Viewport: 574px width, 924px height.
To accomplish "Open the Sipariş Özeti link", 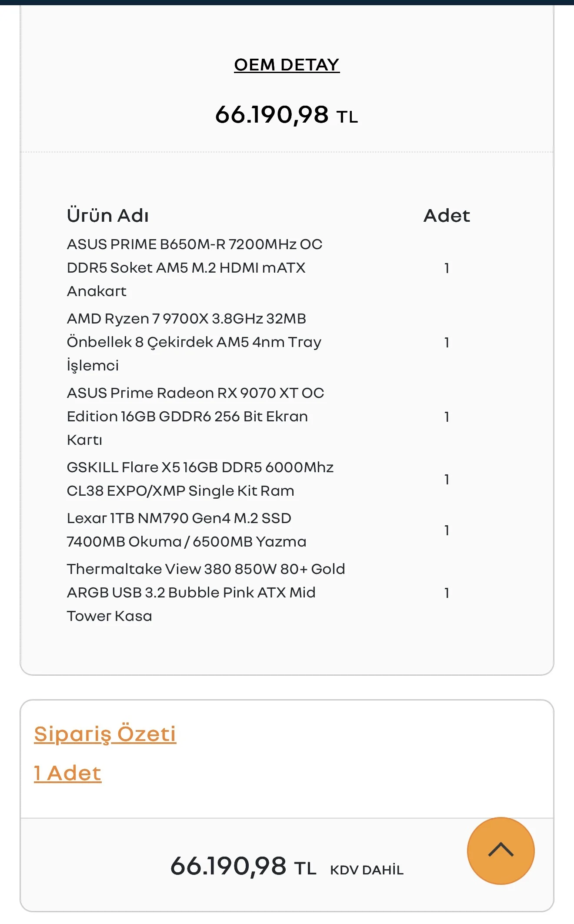I will (105, 734).
